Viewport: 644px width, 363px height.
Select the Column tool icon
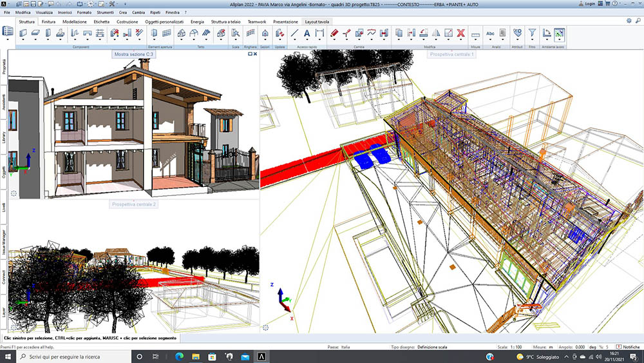click(x=48, y=34)
